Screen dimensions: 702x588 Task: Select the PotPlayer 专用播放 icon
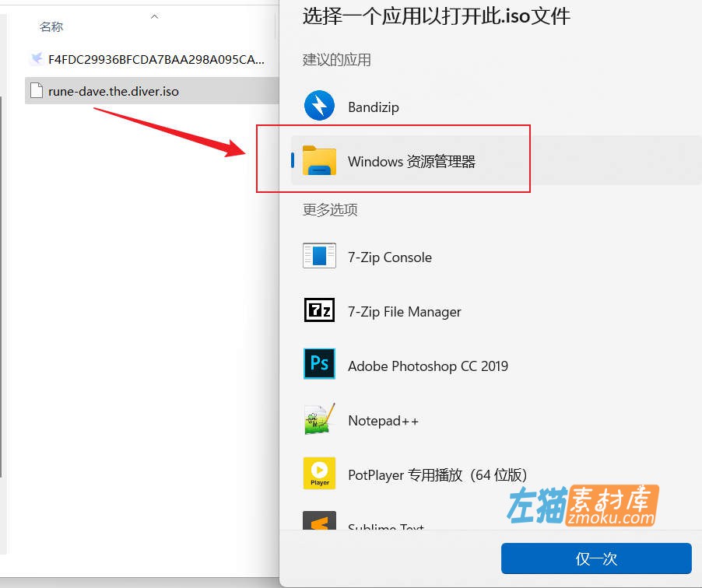click(x=318, y=473)
